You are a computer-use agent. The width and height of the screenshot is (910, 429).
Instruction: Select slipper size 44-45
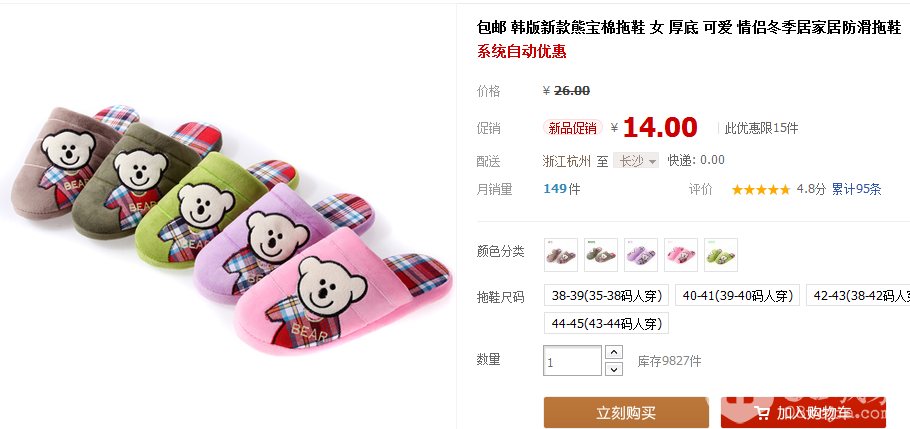click(606, 323)
